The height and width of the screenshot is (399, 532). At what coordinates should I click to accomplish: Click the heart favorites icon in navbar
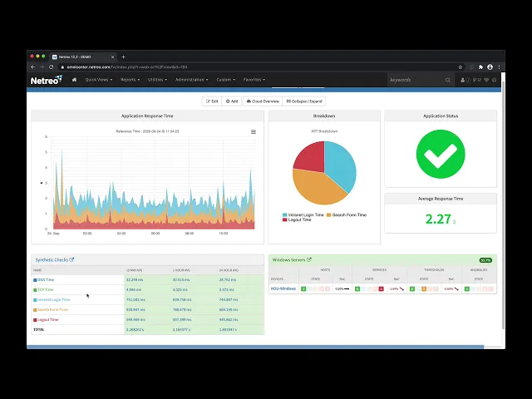pos(486,80)
